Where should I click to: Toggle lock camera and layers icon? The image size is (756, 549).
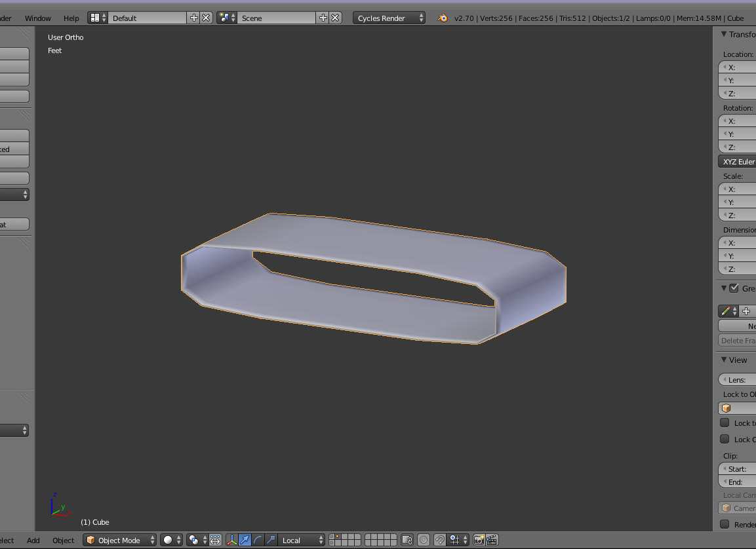(x=407, y=540)
